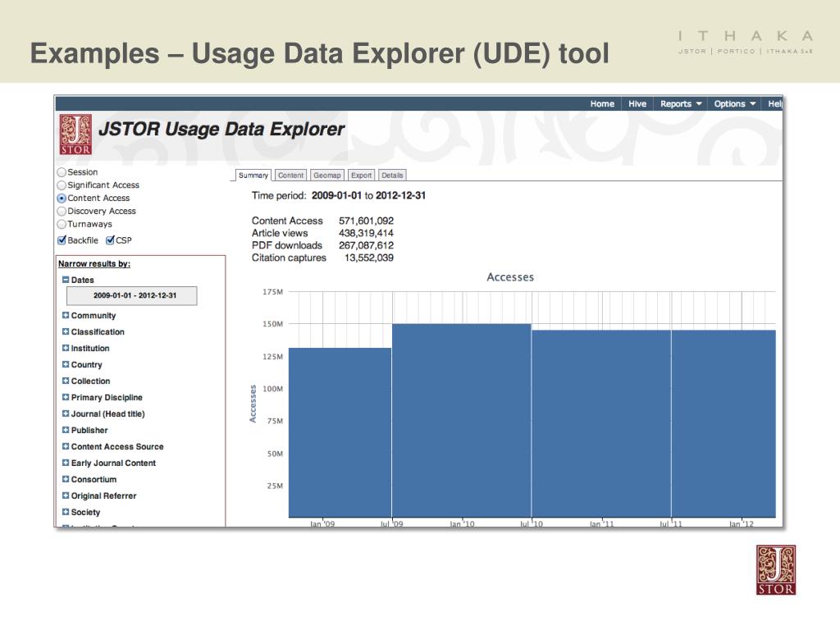840x630 pixels.
Task: Click plus icon next to Institution
Action: [x=66, y=349]
